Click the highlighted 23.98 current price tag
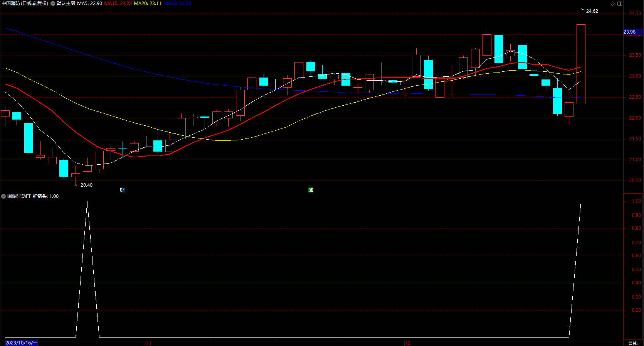Screen dimensions: 644x346 point(633,32)
